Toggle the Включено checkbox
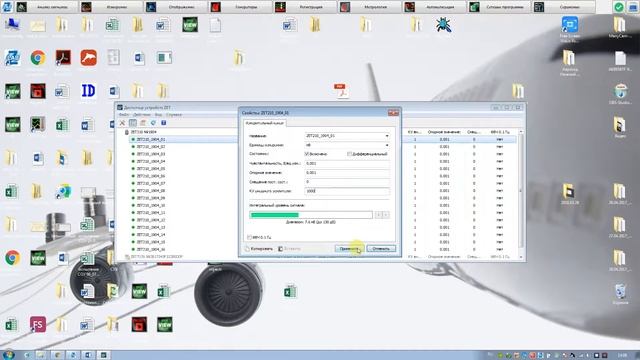 point(307,154)
